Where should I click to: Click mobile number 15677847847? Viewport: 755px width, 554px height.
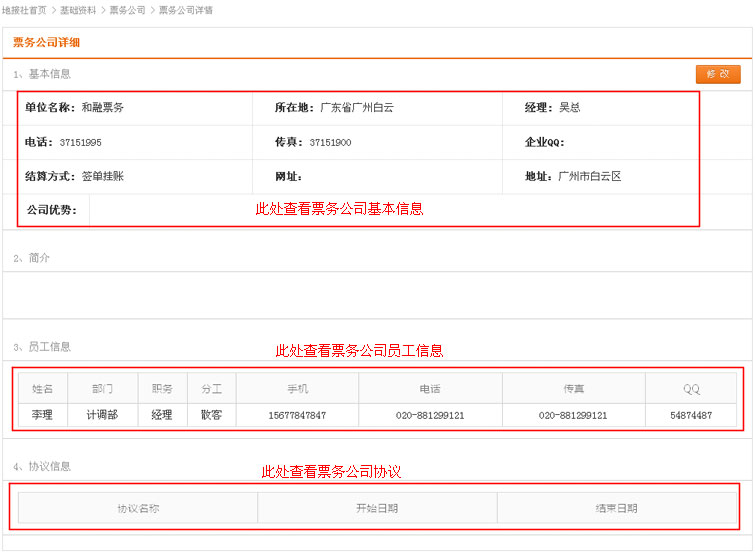point(297,415)
